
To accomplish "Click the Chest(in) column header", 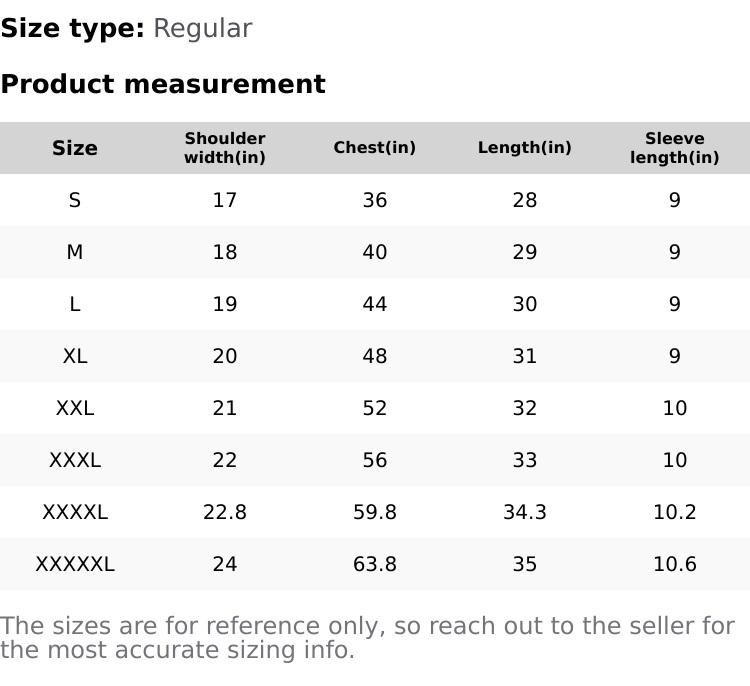I will click(375, 148).
